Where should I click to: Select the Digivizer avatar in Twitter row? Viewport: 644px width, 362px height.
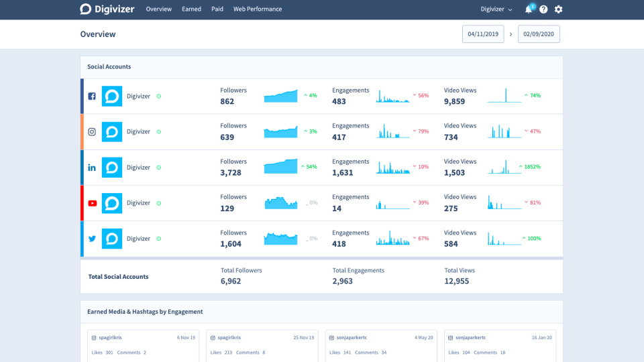click(x=112, y=239)
